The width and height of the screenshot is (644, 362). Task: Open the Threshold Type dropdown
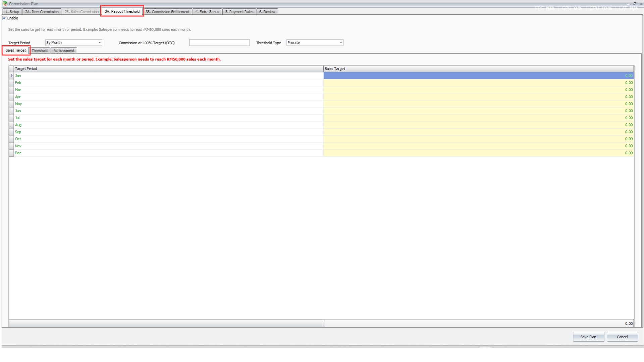pos(315,43)
